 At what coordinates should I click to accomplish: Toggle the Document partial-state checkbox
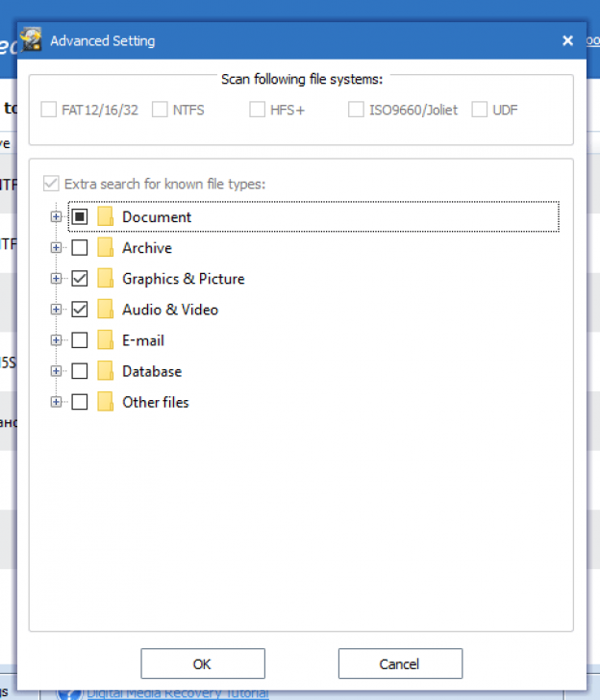click(80, 217)
